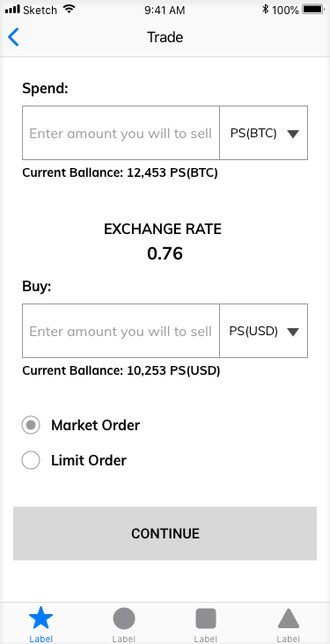This screenshot has width=330, height=644.
Task: Tap the CONTINUE button
Action: click(165, 533)
